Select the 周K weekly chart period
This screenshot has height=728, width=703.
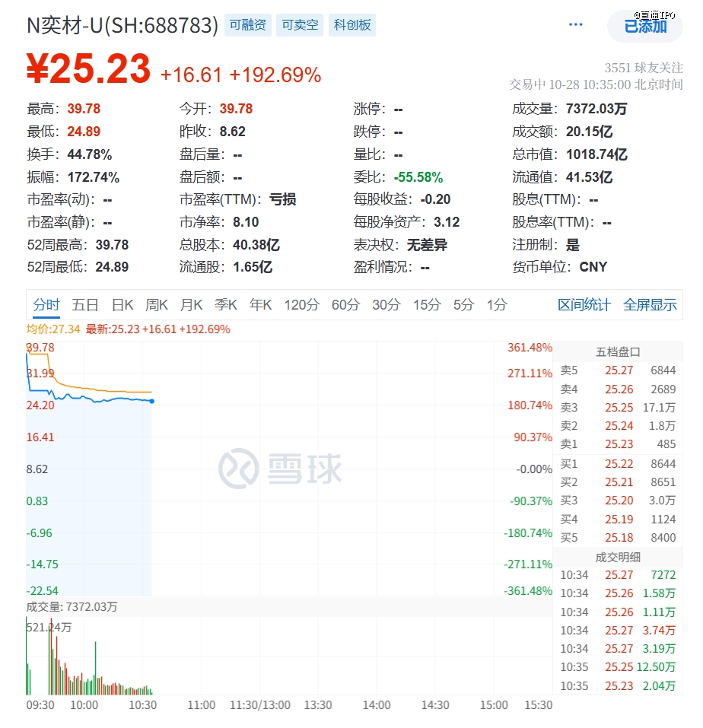point(156,304)
